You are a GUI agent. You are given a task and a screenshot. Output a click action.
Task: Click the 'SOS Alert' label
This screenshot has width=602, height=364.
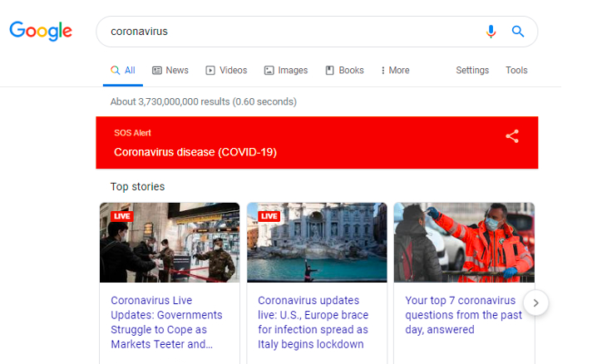pyautogui.click(x=132, y=133)
